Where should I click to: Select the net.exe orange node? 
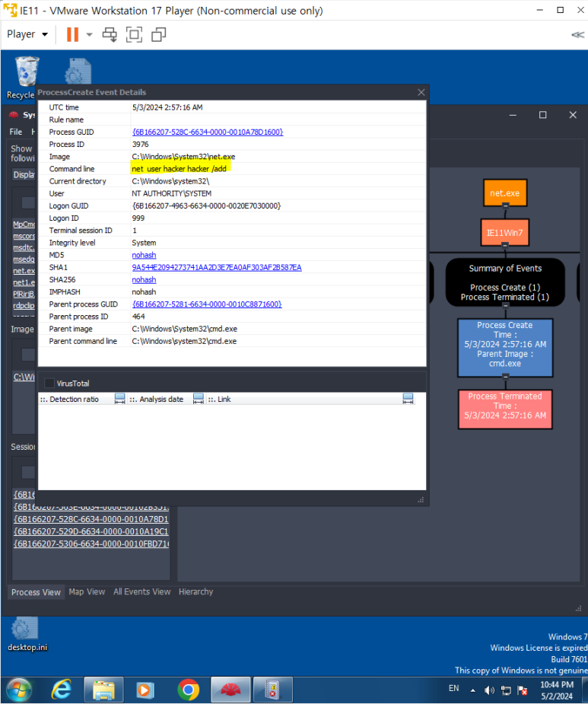click(505, 193)
